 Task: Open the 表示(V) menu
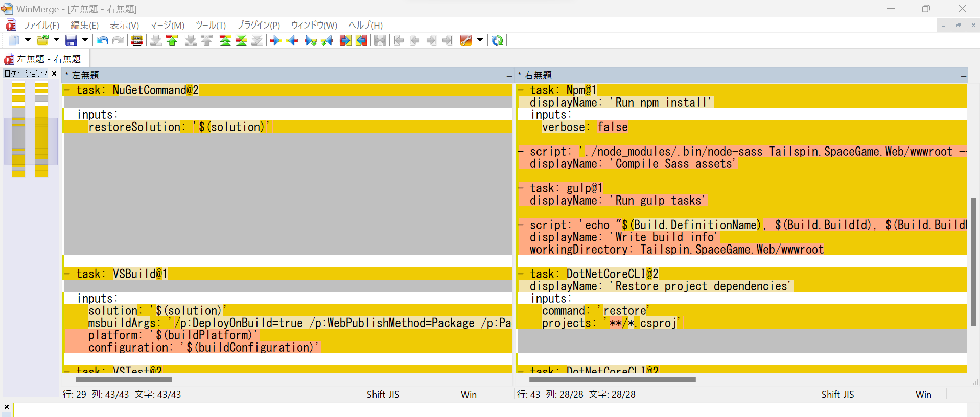click(125, 25)
